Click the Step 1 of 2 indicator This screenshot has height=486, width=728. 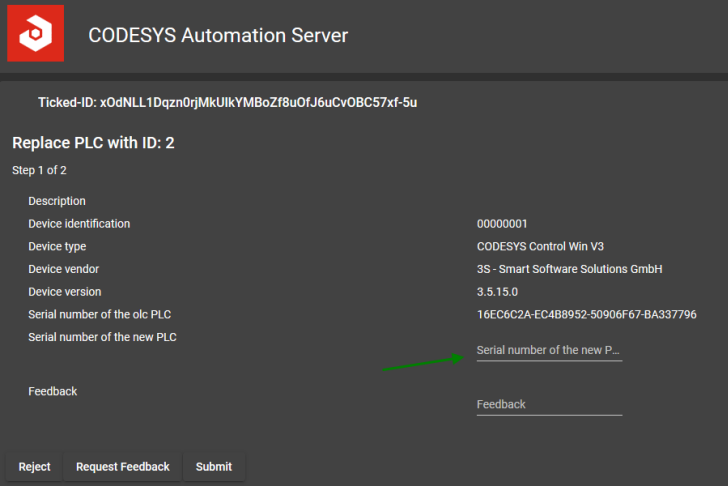(39, 170)
